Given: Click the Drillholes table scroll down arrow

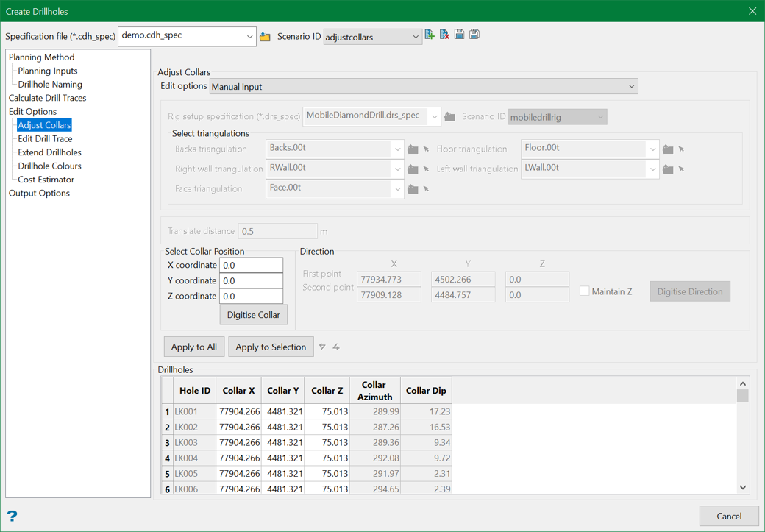Looking at the screenshot, I should pyautogui.click(x=742, y=487).
